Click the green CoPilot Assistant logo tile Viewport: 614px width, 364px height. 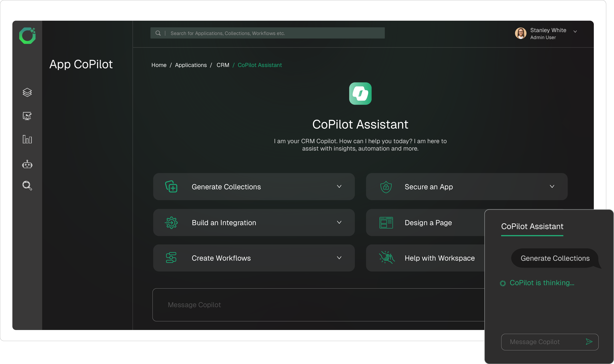tap(360, 93)
